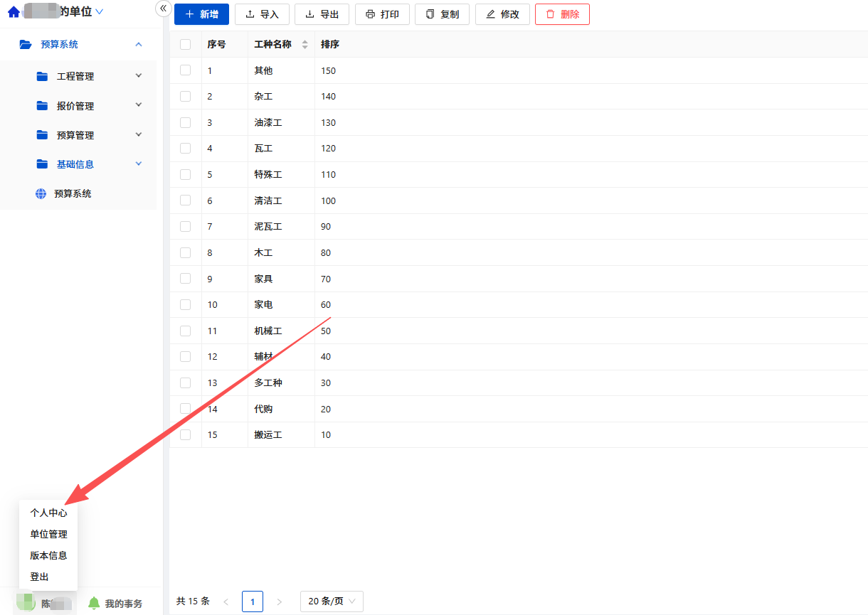Click the 导入 button
Image resolution: width=868 pixels, height=615 pixels.
pyautogui.click(x=262, y=14)
